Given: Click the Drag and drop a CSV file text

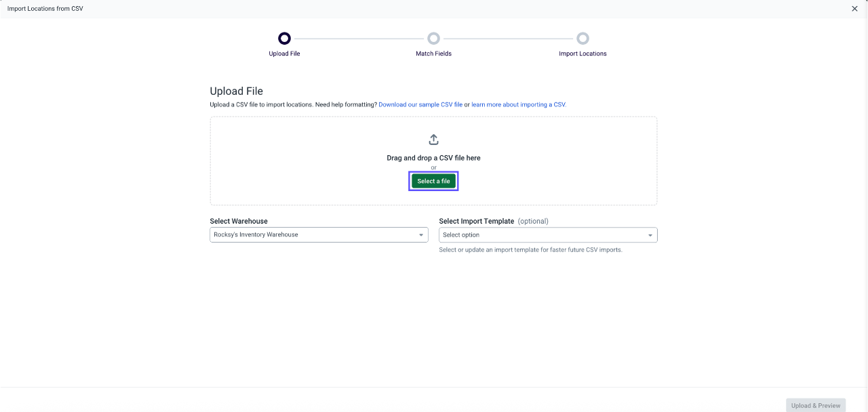Looking at the screenshot, I should [x=433, y=158].
